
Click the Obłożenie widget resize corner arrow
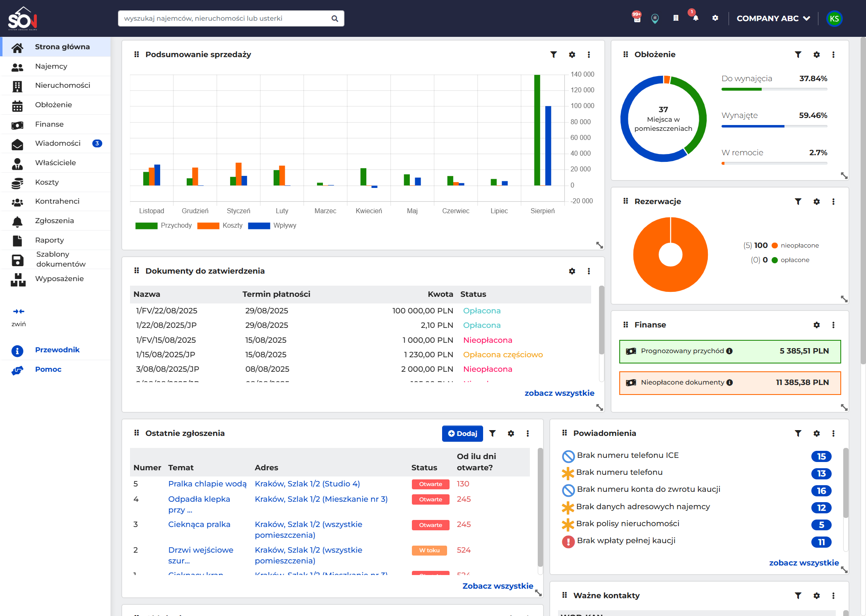coord(844,176)
